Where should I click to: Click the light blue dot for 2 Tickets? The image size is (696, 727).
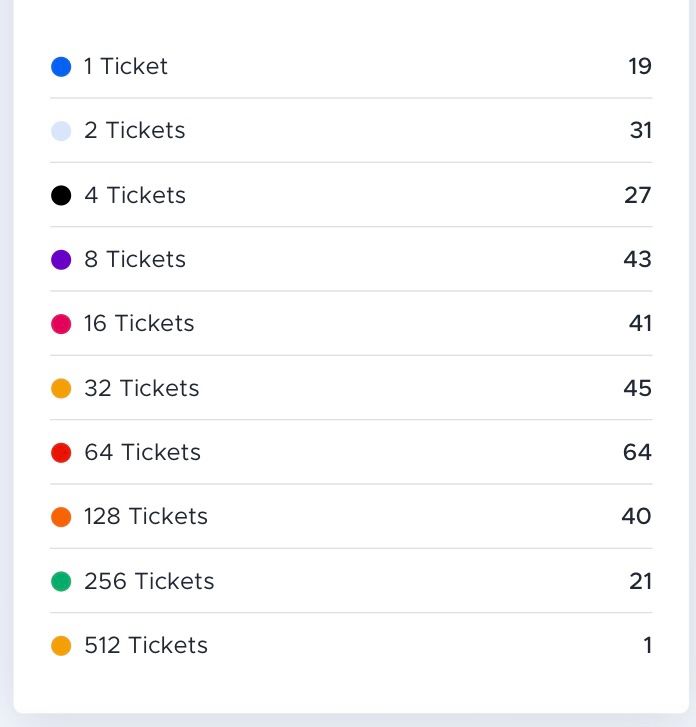pos(61,131)
